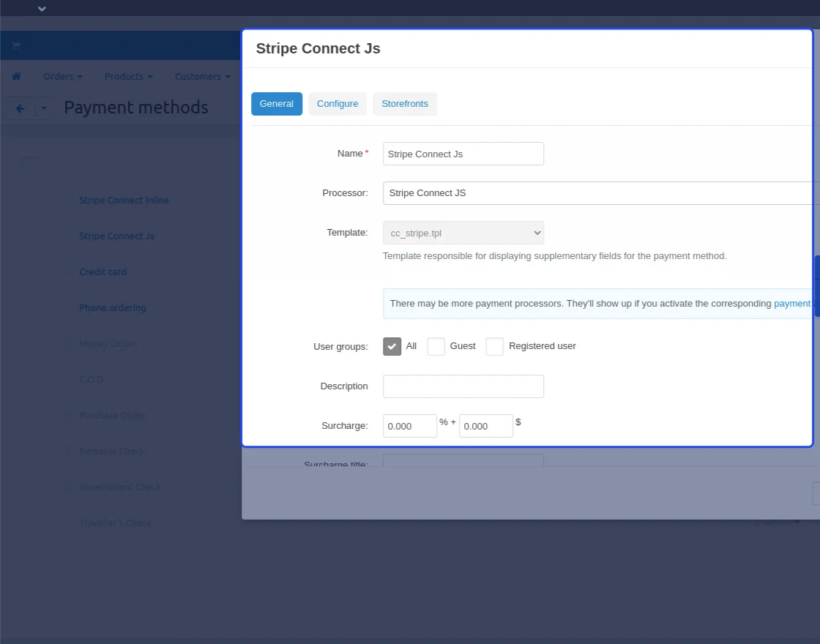Open the Products menu
Viewport: 820px width, 644px height.
coord(129,76)
